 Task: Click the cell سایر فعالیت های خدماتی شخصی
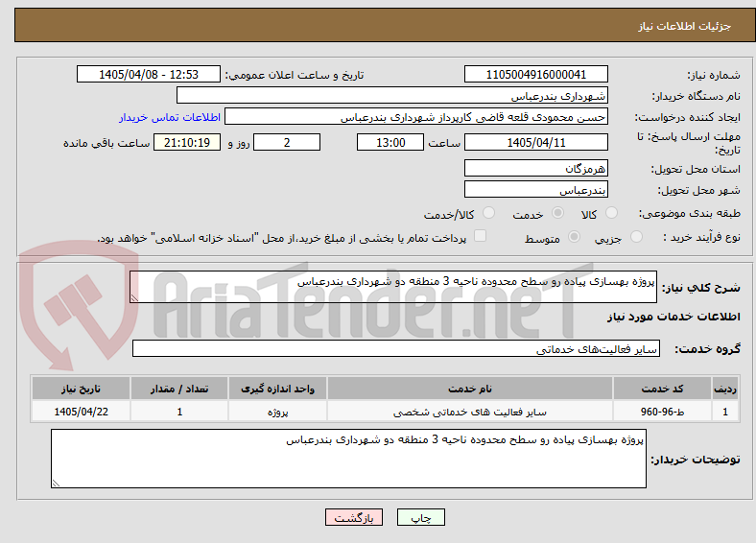[470, 412]
